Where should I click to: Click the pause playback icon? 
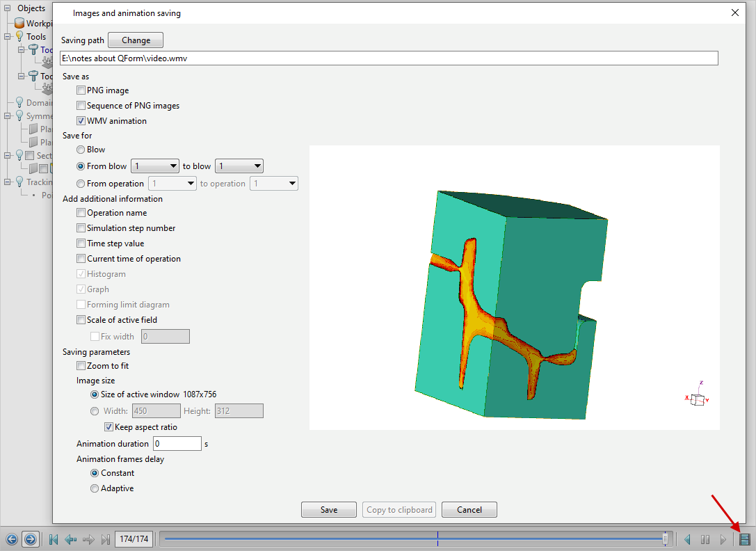click(705, 539)
